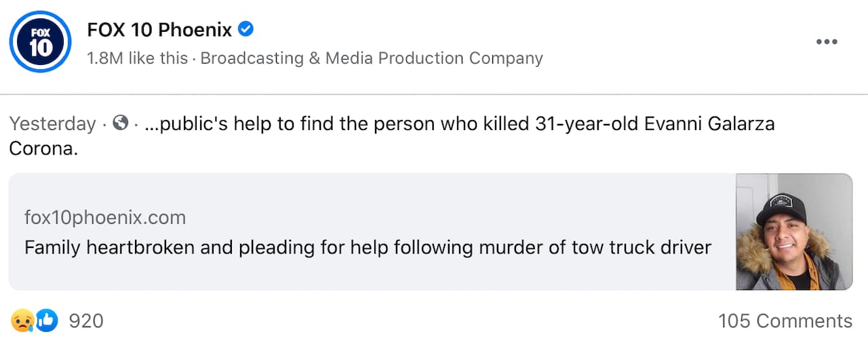Open the FOX 10 Phoenix page name

(160, 30)
